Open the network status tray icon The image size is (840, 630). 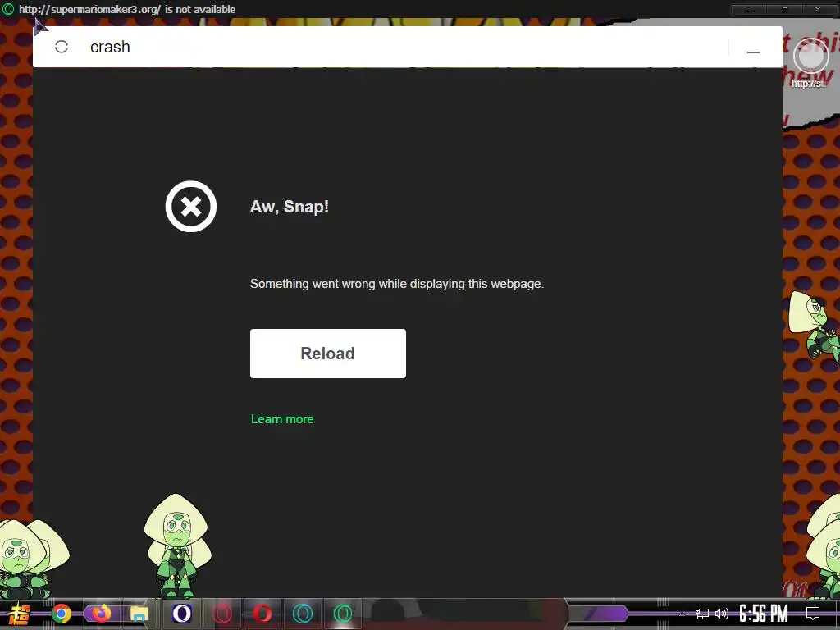(702, 614)
